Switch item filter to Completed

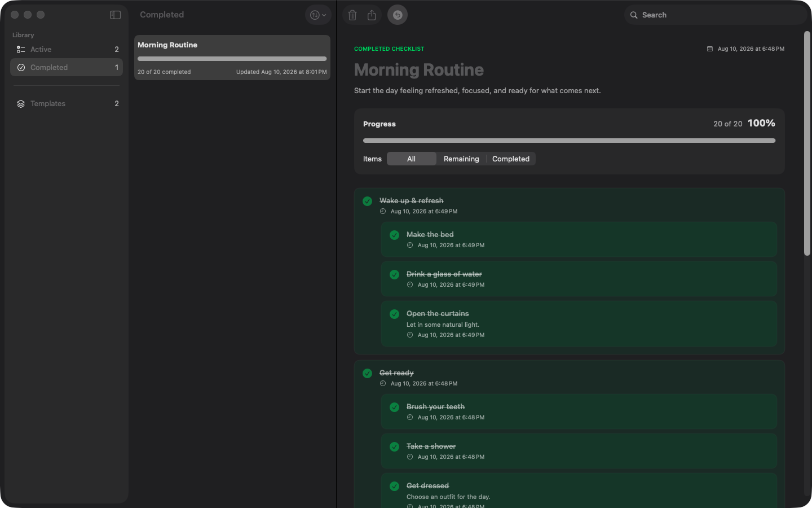(x=511, y=159)
